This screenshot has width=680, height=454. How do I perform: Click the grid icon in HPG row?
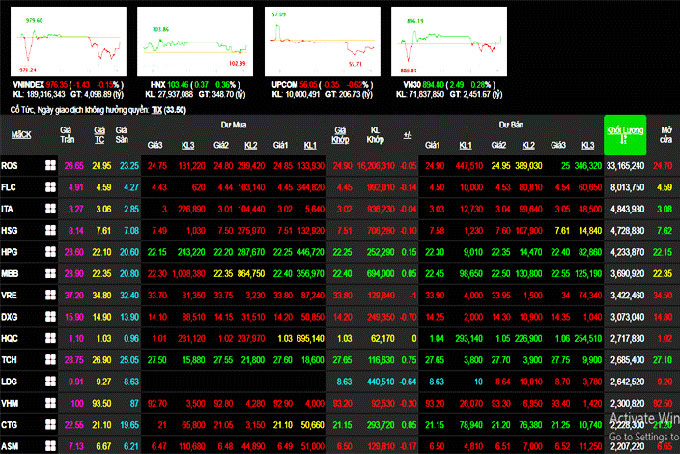46,252
